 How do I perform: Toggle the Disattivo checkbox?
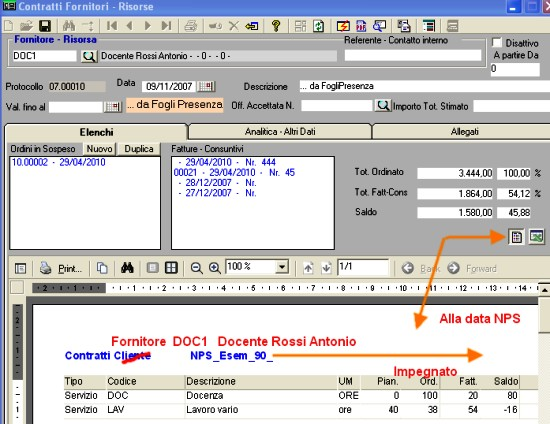(497, 42)
